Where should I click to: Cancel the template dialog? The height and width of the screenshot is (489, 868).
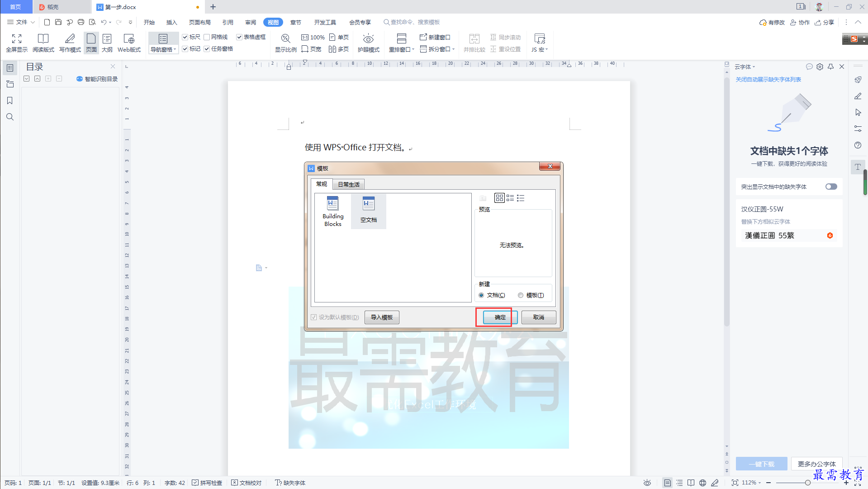click(538, 317)
